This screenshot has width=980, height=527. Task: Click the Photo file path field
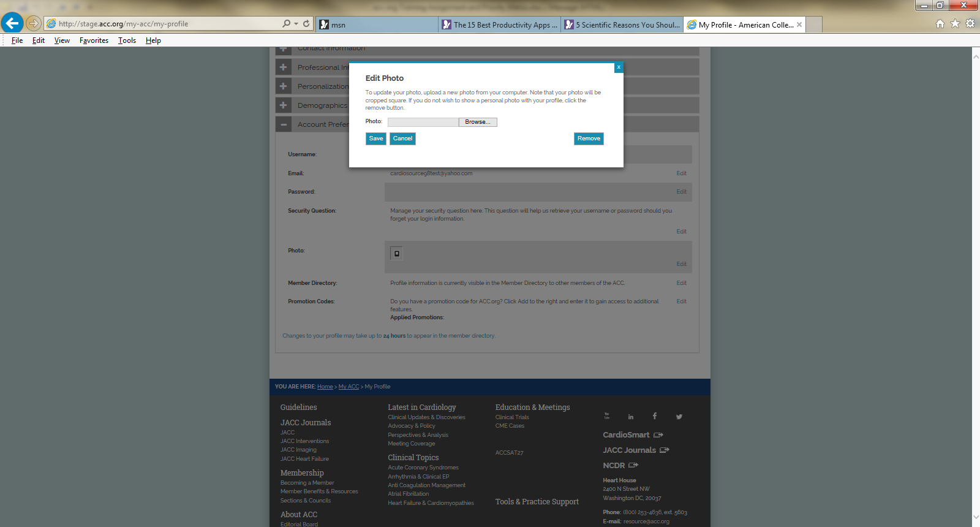click(x=423, y=122)
